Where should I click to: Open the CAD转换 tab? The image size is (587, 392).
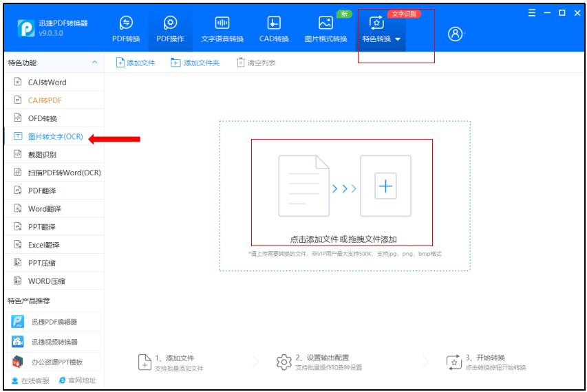(x=274, y=29)
